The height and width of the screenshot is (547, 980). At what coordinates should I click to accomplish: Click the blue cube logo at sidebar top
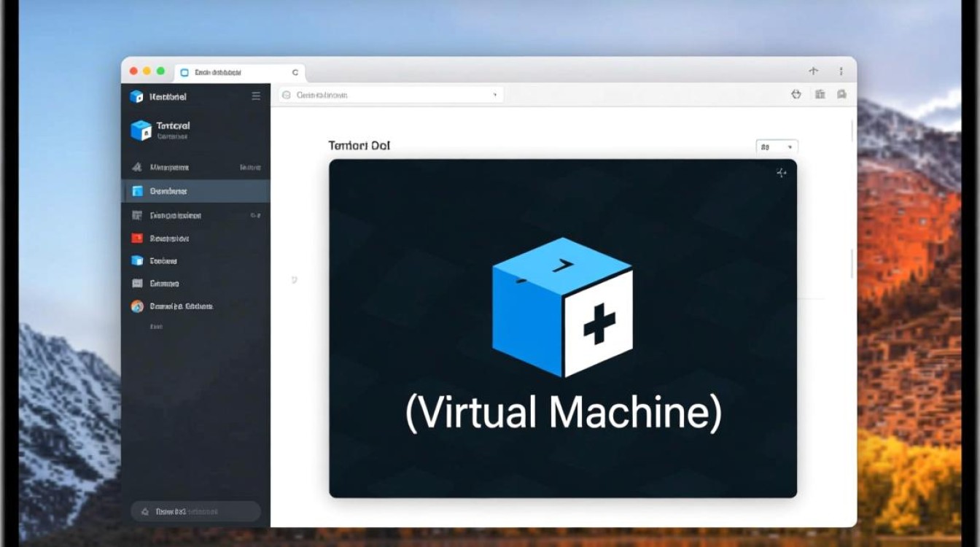pos(136,96)
